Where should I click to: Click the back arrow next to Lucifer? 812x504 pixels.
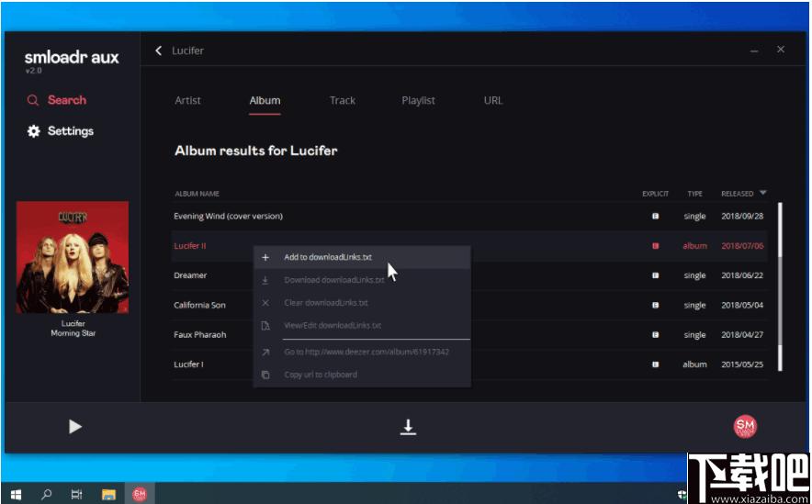pos(159,50)
